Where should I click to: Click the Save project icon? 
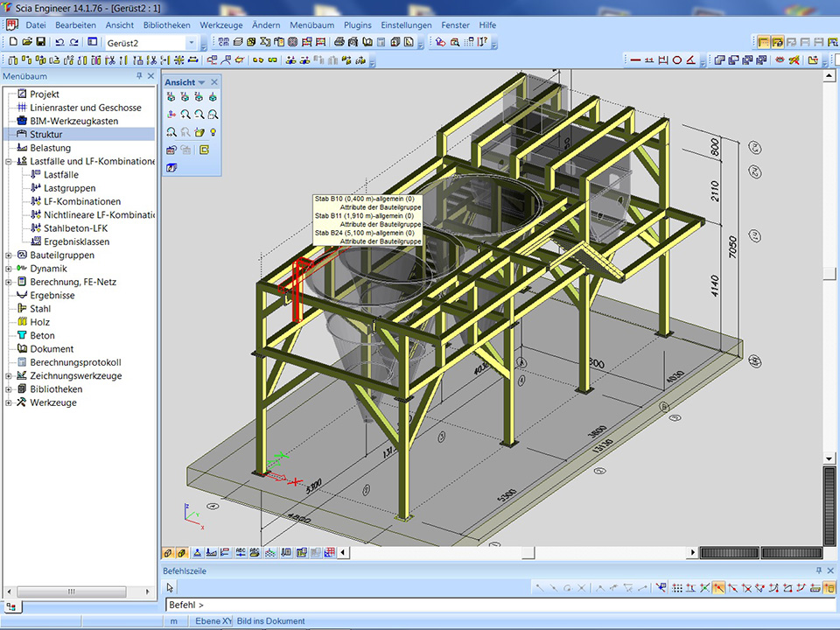coord(41,42)
